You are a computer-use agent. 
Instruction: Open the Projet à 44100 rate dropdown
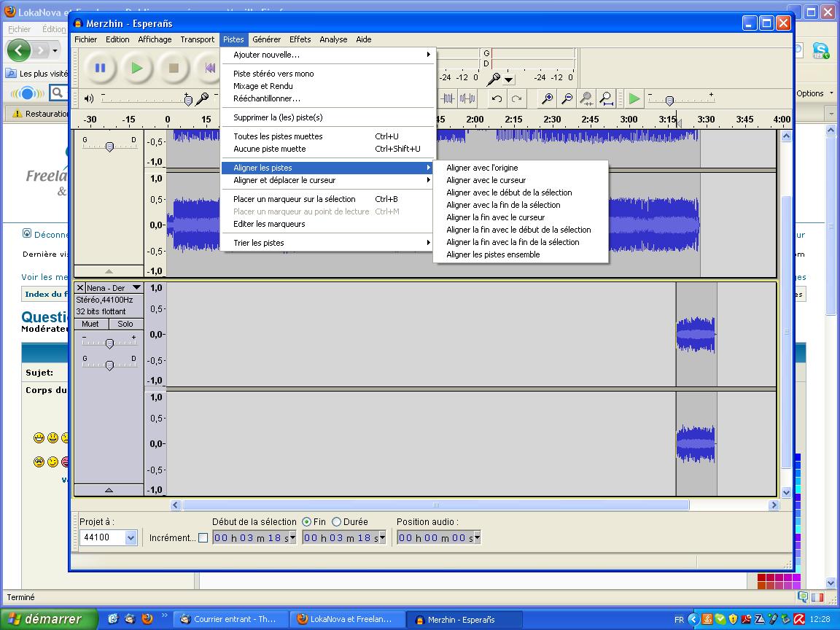click(131, 538)
